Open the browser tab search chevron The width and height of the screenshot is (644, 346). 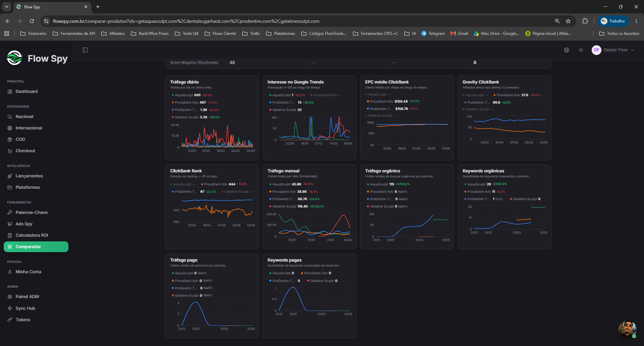(x=7, y=7)
